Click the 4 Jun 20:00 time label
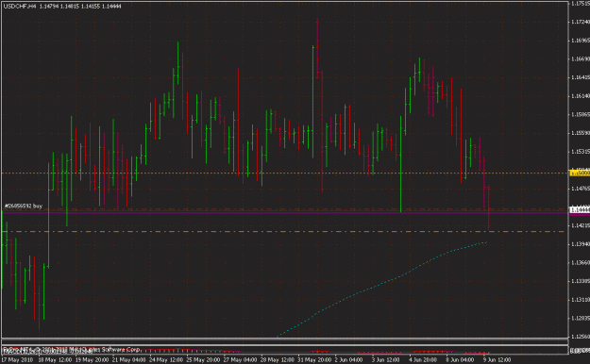 [x=423, y=360]
